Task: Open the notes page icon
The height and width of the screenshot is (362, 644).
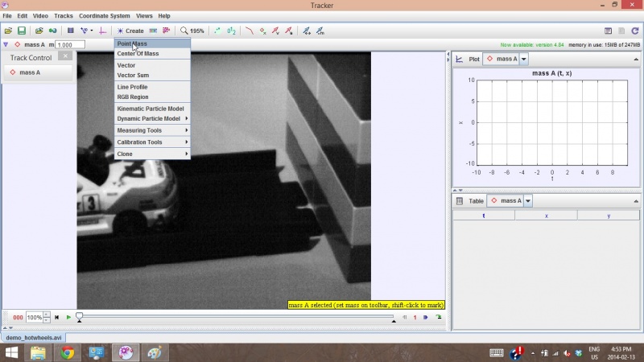Action: (x=609, y=31)
